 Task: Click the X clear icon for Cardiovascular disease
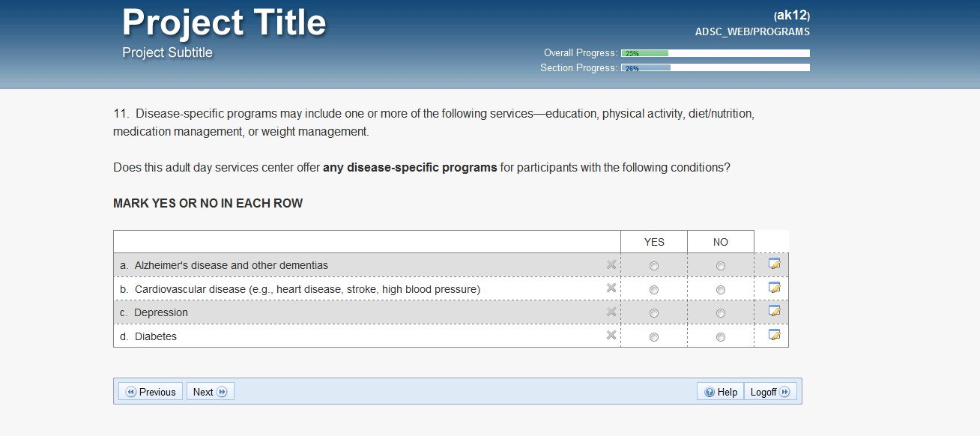point(611,288)
